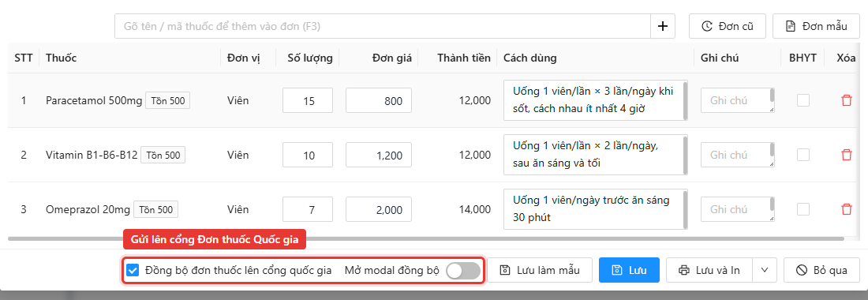Expand the dropdown arrow beside Lưu và In

765,270
